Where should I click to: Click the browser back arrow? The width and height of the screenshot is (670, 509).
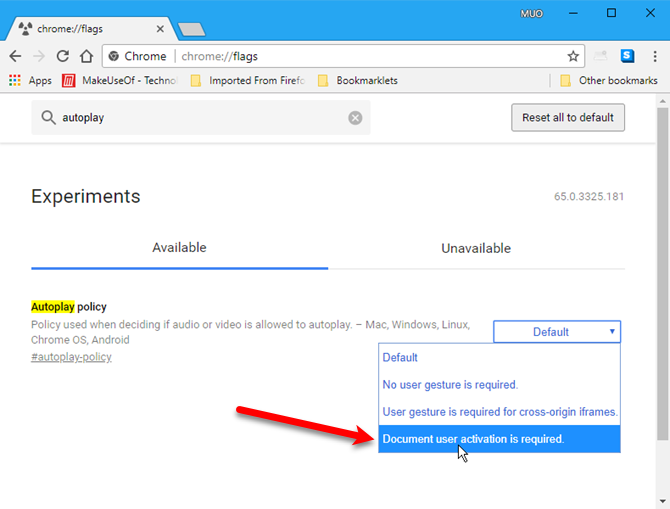point(15,56)
